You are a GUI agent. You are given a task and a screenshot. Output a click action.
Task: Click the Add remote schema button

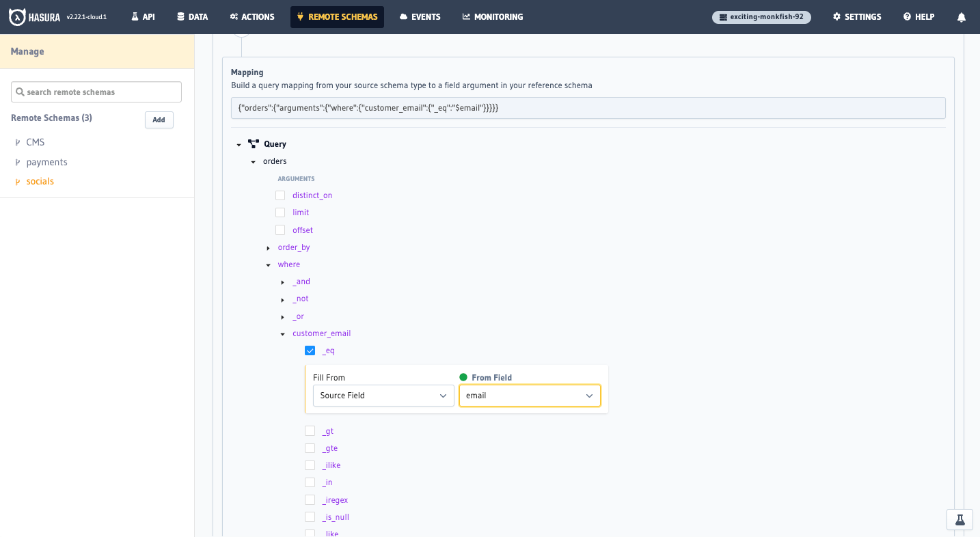point(159,120)
